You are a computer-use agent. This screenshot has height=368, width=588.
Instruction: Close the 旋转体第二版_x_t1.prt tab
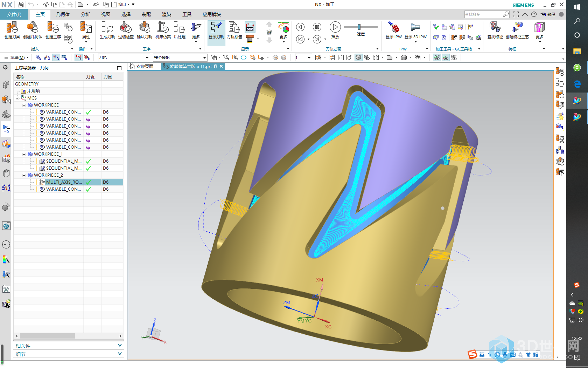tap(221, 66)
